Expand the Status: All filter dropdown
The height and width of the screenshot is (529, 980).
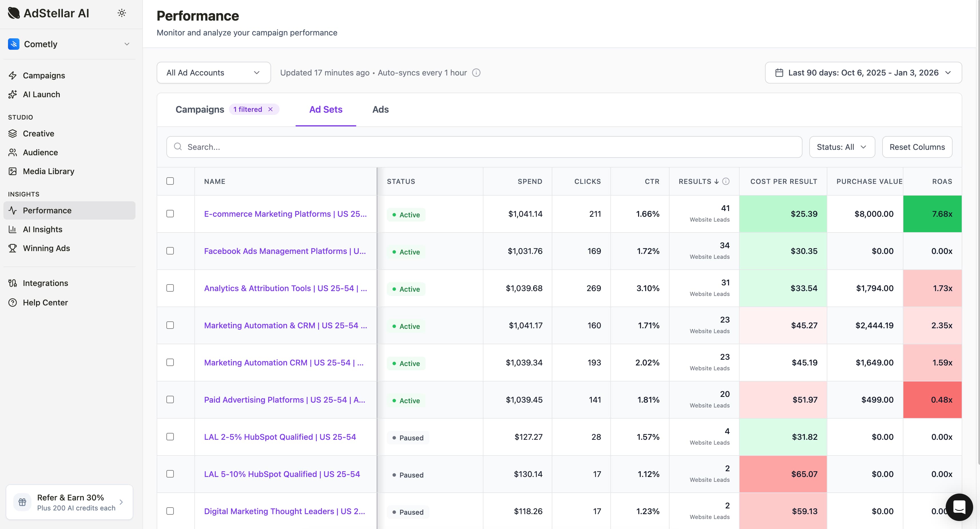(842, 147)
